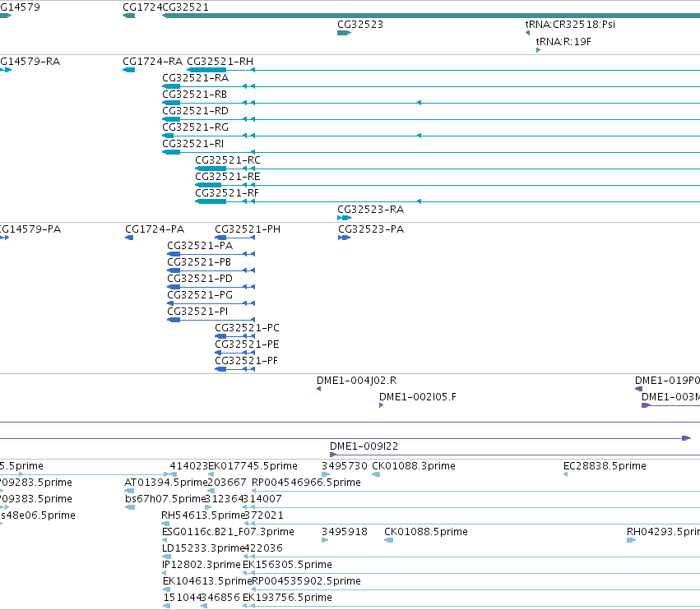Select the CG32521-PB protein label
This screenshot has height=610, width=700.
[x=199, y=262]
